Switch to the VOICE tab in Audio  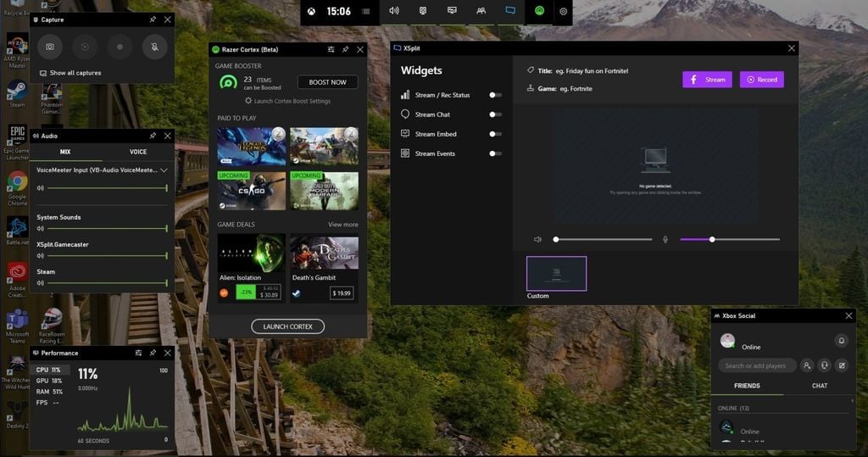pos(138,152)
